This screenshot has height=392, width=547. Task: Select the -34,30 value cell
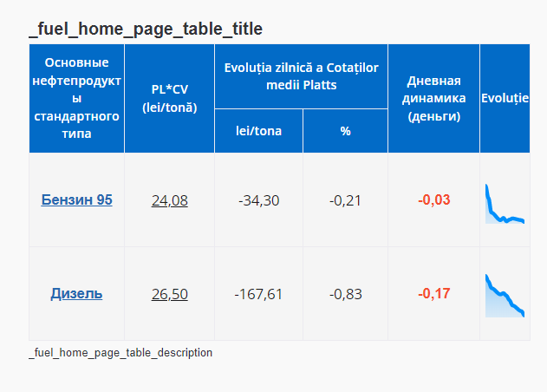coord(258,200)
